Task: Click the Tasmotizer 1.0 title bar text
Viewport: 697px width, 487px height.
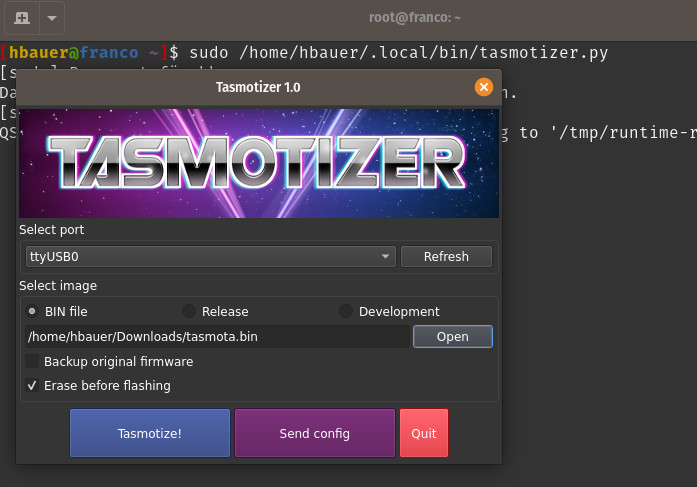Action: (258, 87)
